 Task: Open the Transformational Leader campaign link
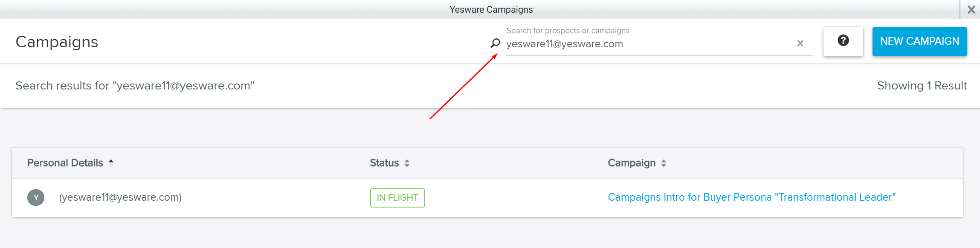point(751,197)
